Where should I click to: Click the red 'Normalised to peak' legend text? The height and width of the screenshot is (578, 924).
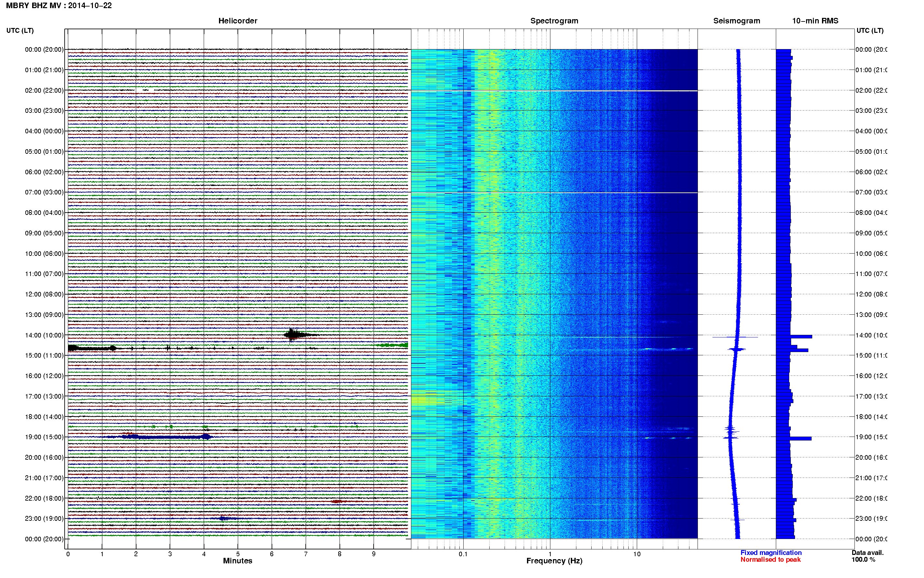770,560
